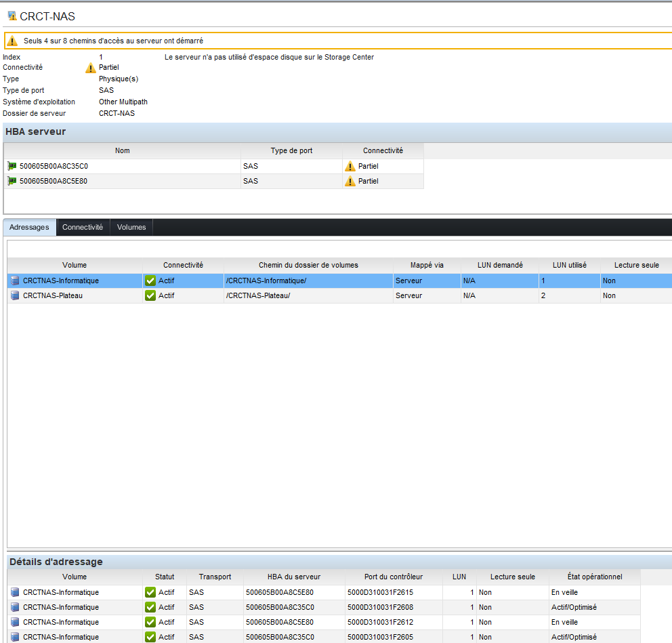The height and width of the screenshot is (643, 672).
Task: Sort details by Statut column header
Action: tap(165, 577)
